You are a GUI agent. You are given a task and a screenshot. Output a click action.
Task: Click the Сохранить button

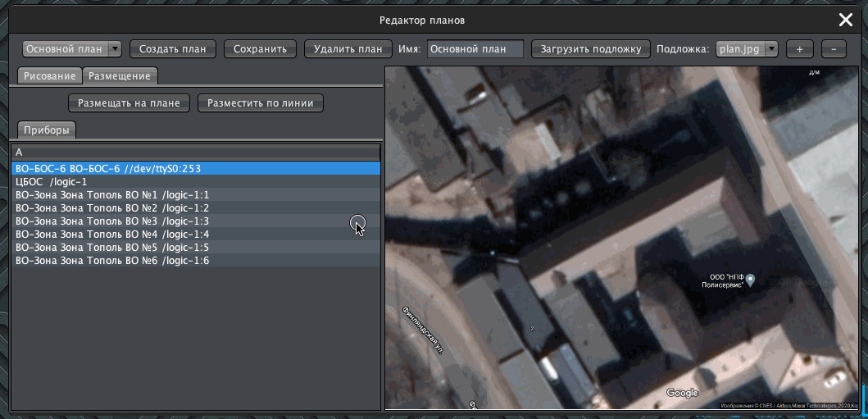(x=260, y=49)
